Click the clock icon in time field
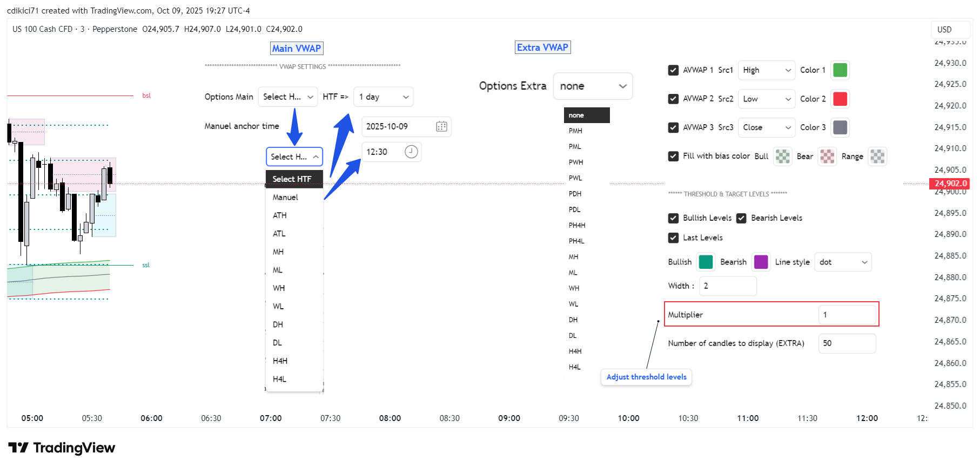 [x=411, y=152]
